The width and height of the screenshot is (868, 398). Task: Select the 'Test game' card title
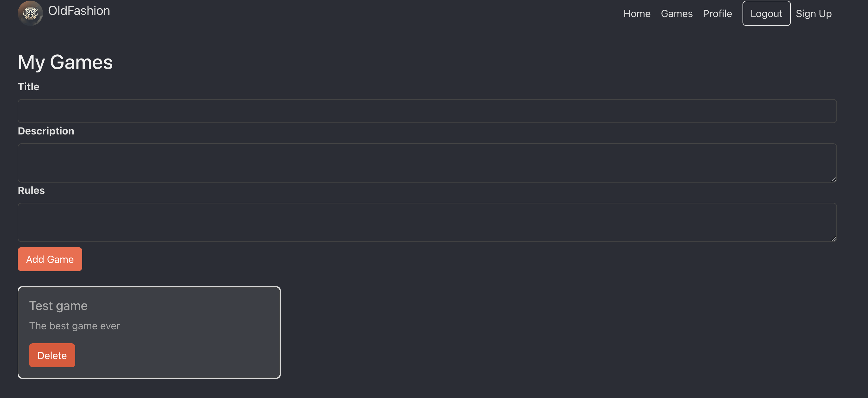pyautogui.click(x=58, y=306)
